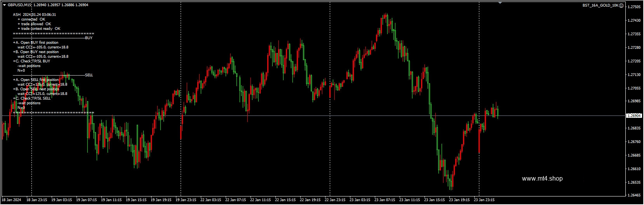This screenshot has width=644, height=205.
Task: Click the '+ trade allowed OK' line
Action: coord(34,24)
